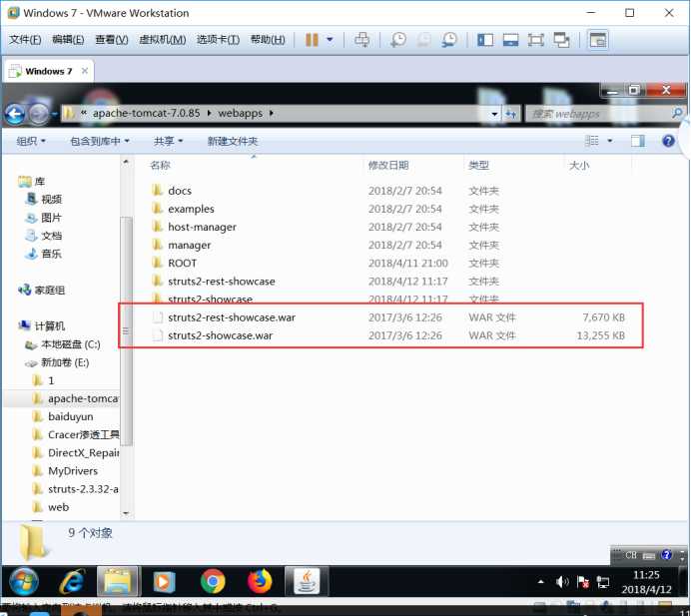This screenshot has width=691, height=616.
Task: Open the power options dropdown arrow beside pause
Action: 330,40
